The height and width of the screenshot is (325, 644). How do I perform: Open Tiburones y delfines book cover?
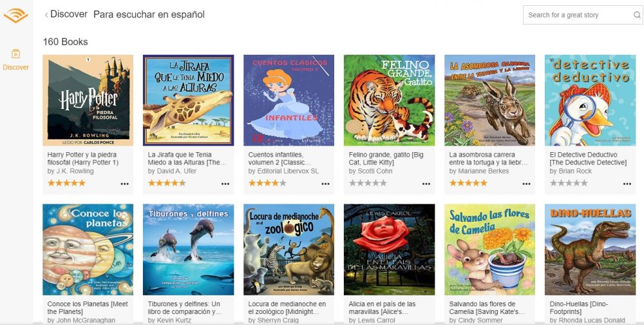click(x=188, y=250)
